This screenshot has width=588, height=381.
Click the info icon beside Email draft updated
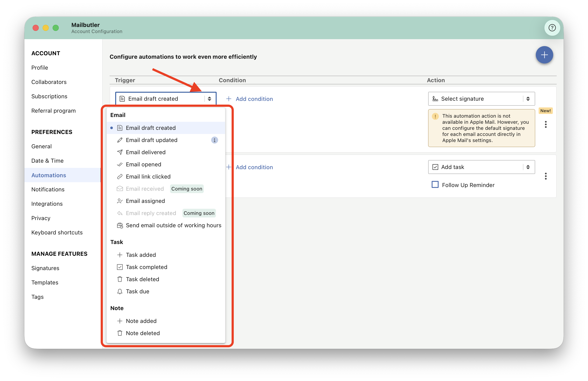214,140
